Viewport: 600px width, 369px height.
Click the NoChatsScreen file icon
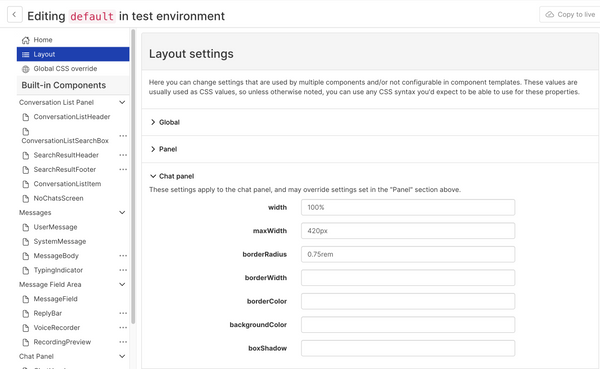(x=26, y=199)
